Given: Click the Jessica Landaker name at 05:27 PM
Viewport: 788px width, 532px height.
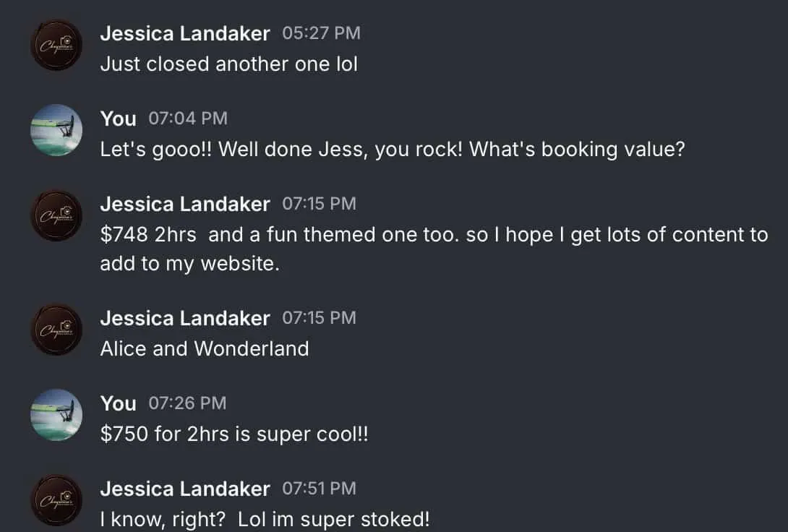Looking at the screenshot, I should [x=185, y=34].
